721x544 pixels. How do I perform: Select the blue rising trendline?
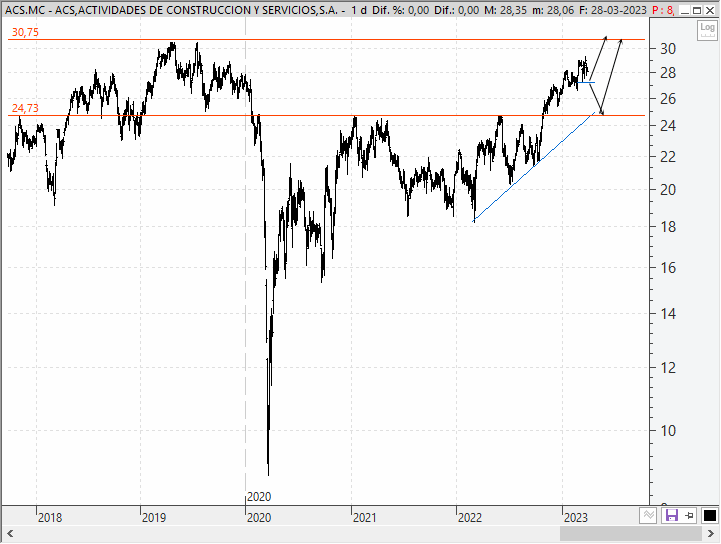534,166
